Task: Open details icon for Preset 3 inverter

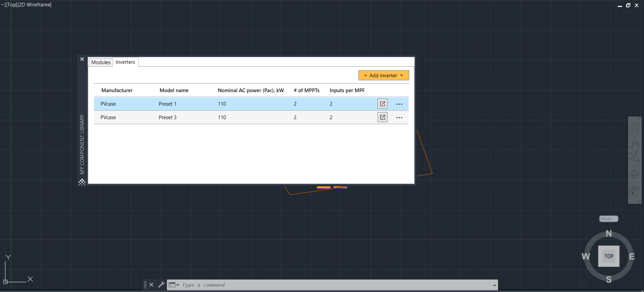Action: tap(382, 117)
